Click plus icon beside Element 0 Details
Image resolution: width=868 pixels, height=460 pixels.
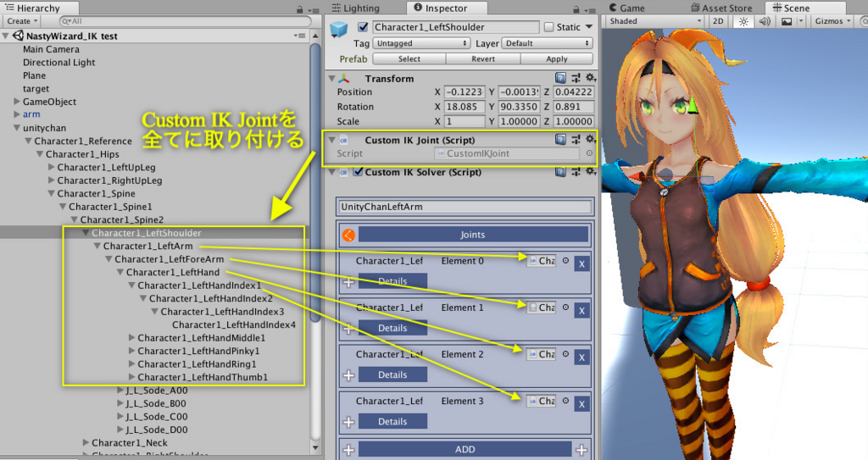pyautogui.click(x=348, y=282)
